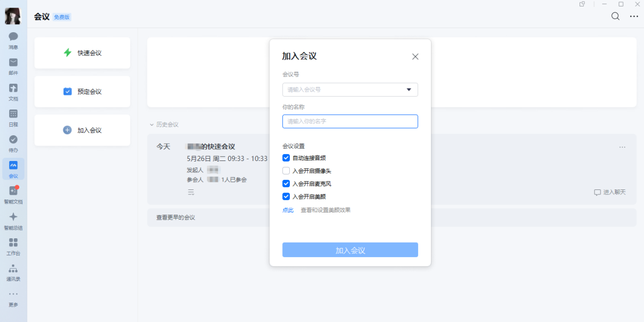The width and height of the screenshot is (644, 322).
Task: Click the meeting notes list icon
Action: pos(191,192)
